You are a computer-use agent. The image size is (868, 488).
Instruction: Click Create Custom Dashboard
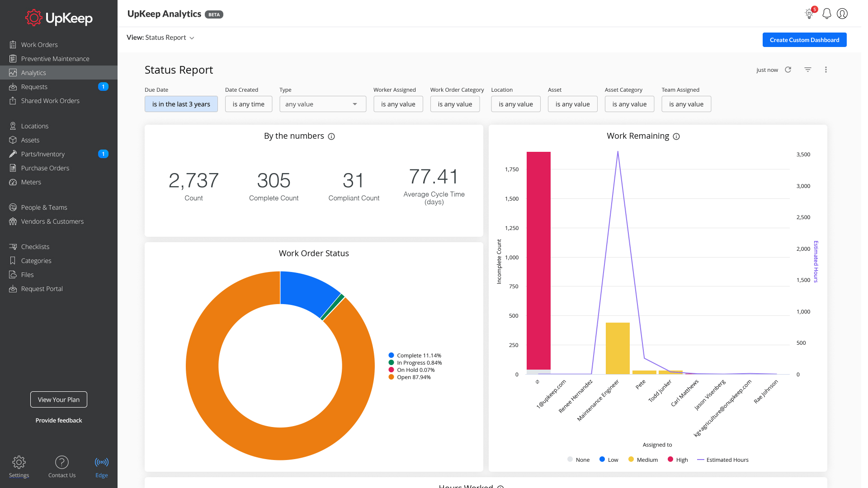pos(804,40)
